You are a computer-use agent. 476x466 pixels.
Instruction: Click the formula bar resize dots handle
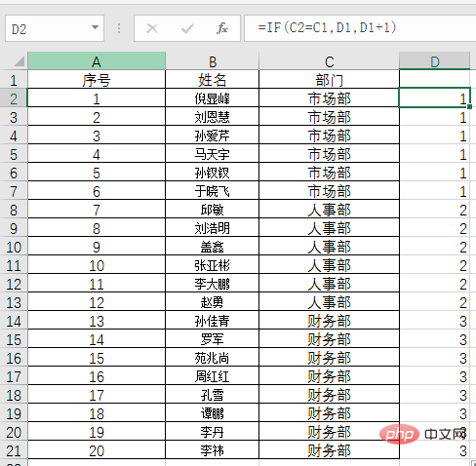pos(119,28)
